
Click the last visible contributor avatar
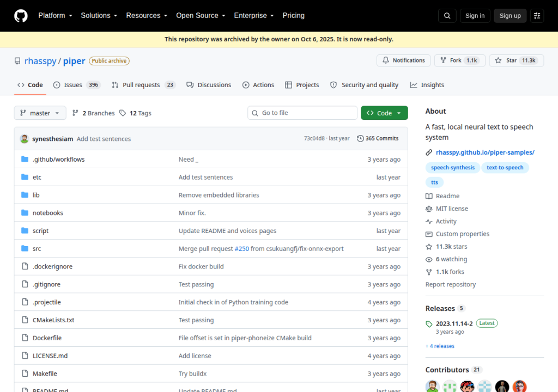click(x=519, y=387)
